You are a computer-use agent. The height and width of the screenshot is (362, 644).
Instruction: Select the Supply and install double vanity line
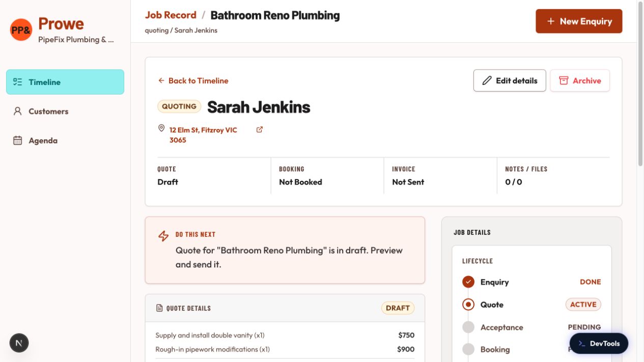285,335
